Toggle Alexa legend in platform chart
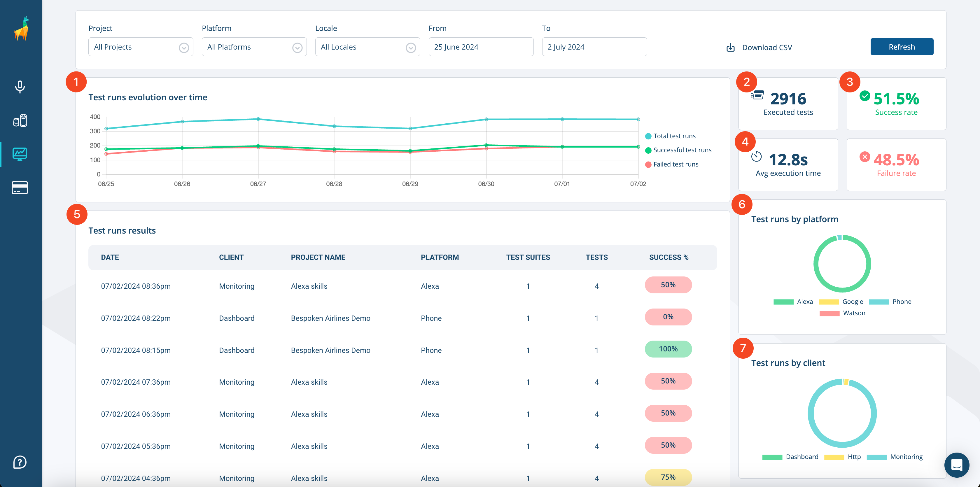Screen dimensions: 980x487 pos(793,302)
